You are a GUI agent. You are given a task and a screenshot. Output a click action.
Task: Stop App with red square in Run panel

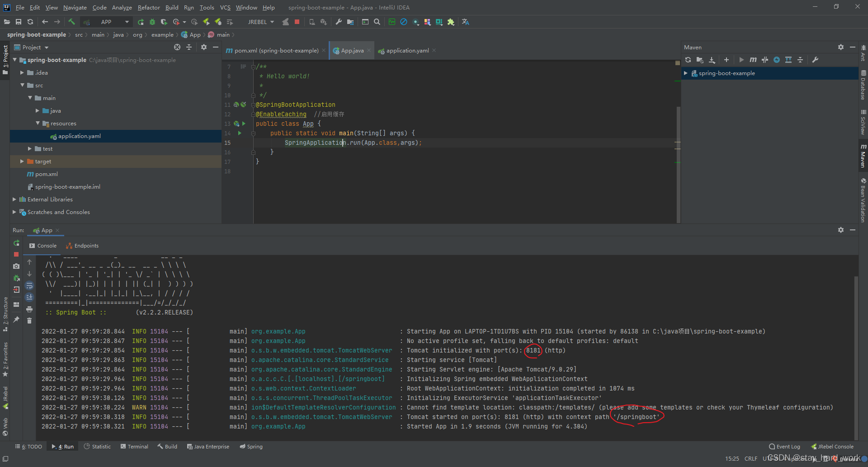click(16, 254)
